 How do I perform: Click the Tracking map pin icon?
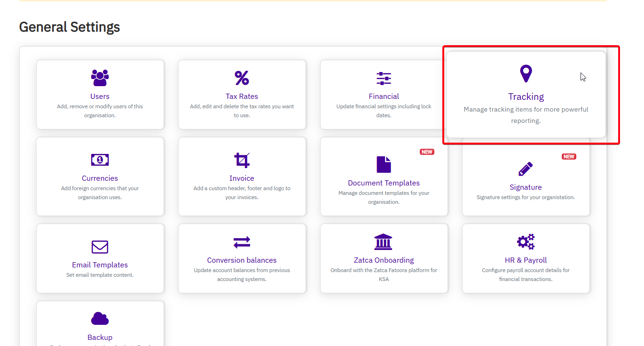click(526, 74)
